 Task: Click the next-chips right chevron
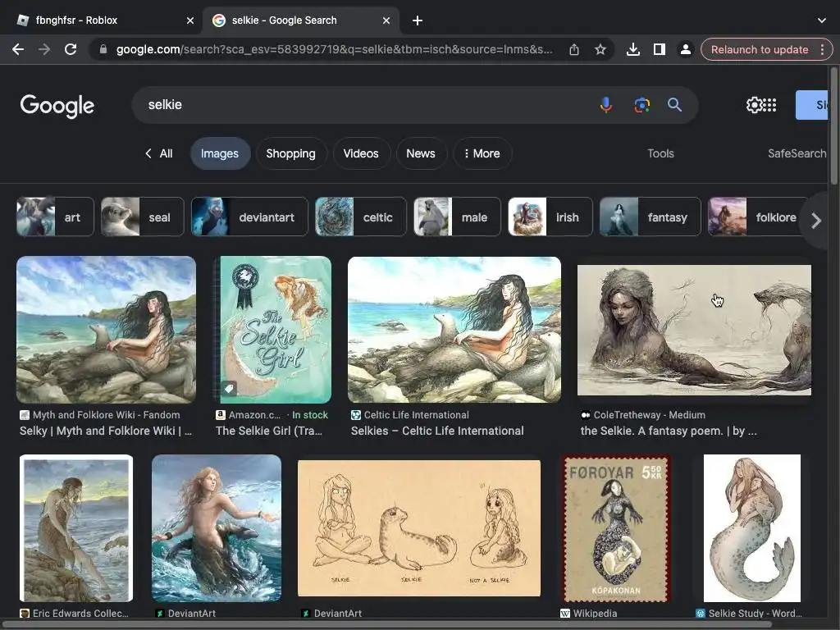[x=816, y=220]
